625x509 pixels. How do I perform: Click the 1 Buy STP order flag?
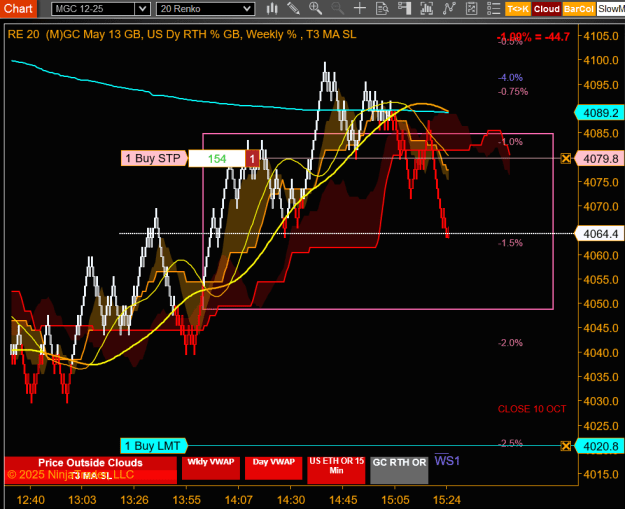click(154, 158)
